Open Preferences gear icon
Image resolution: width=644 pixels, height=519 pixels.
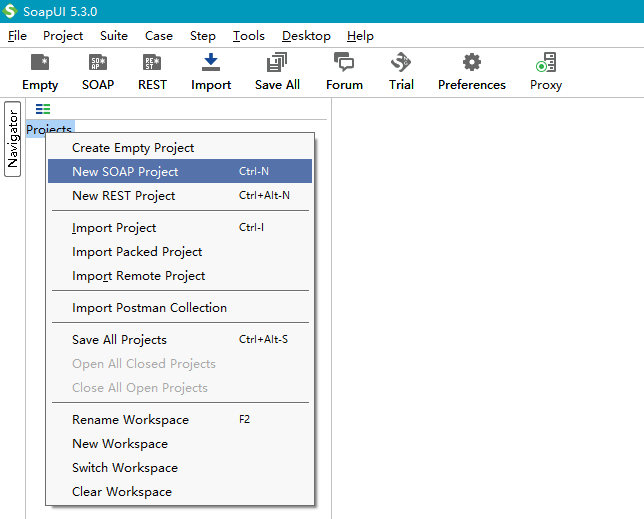(x=472, y=62)
